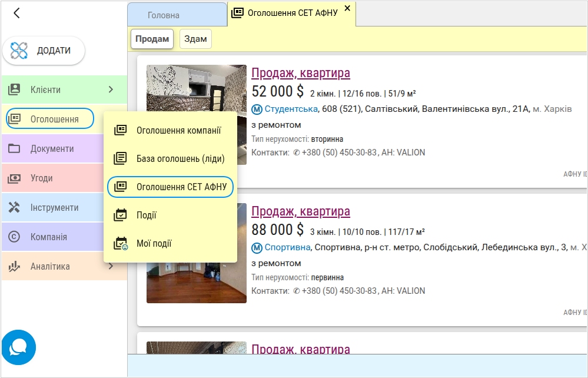Switch to the Здам filter
This screenshot has height=378, width=588.
[195, 39]
